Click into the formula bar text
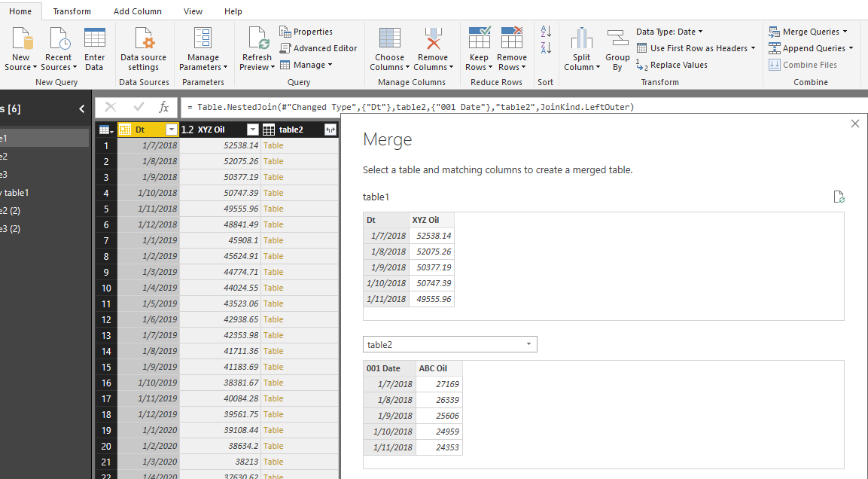The image size is (868, 479). click(x=410, y=107)
